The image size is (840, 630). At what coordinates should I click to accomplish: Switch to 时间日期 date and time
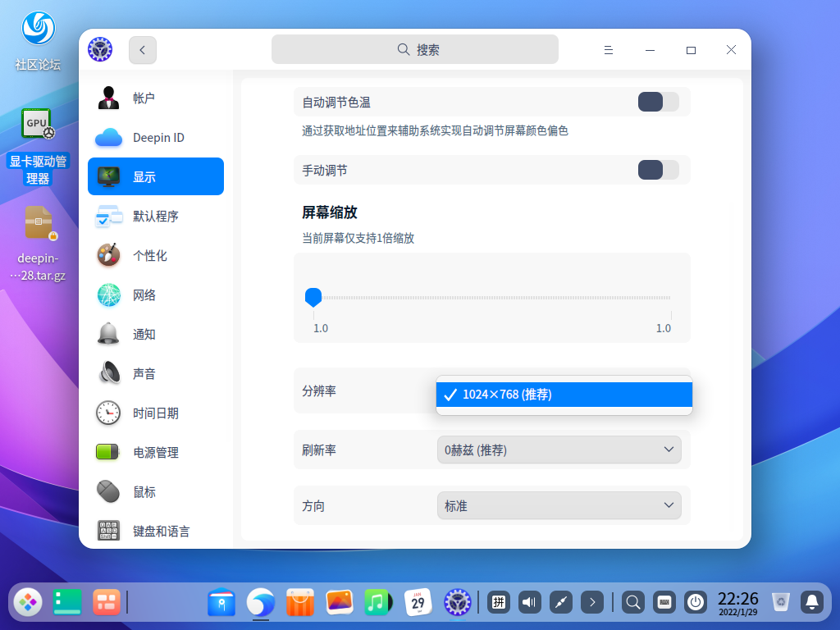(x=155, y=413)
